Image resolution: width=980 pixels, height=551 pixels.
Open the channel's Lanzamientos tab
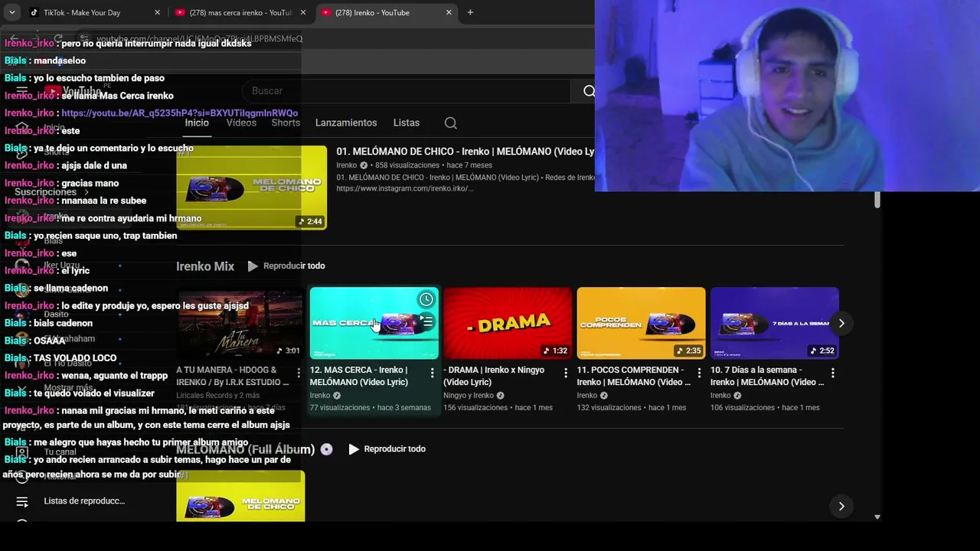pos(346,122)
